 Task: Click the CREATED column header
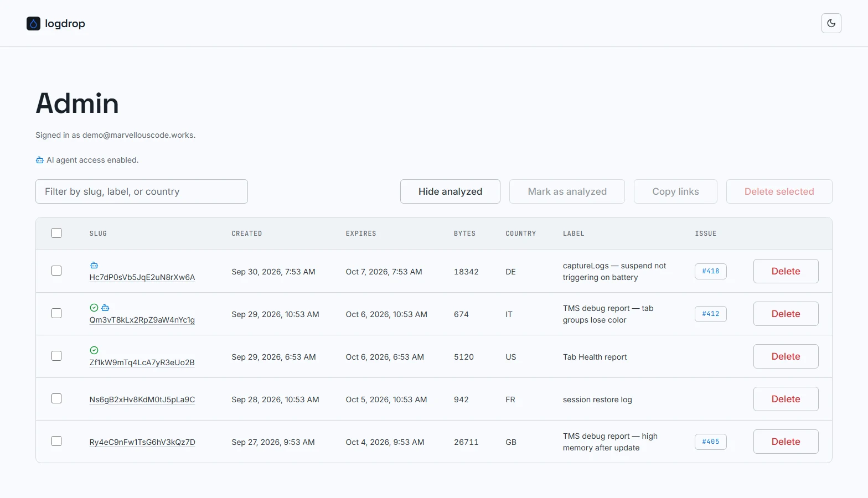[247, 234]
